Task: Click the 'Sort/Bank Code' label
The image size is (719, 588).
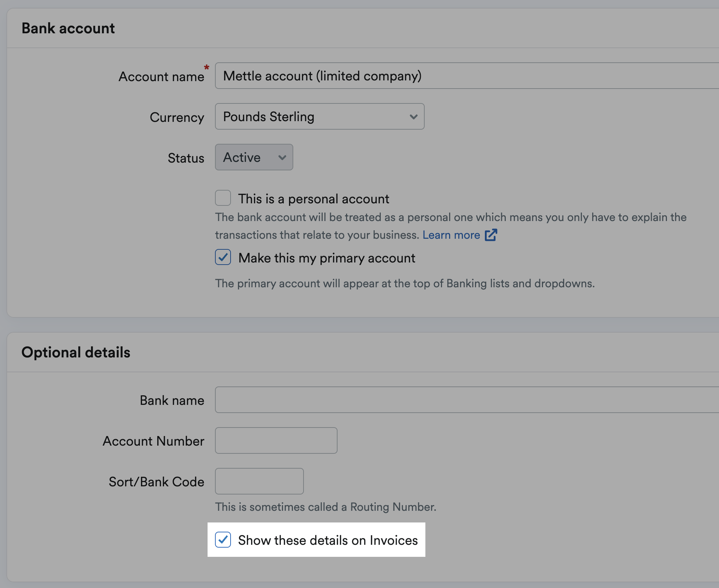Action: pos(157,482)
